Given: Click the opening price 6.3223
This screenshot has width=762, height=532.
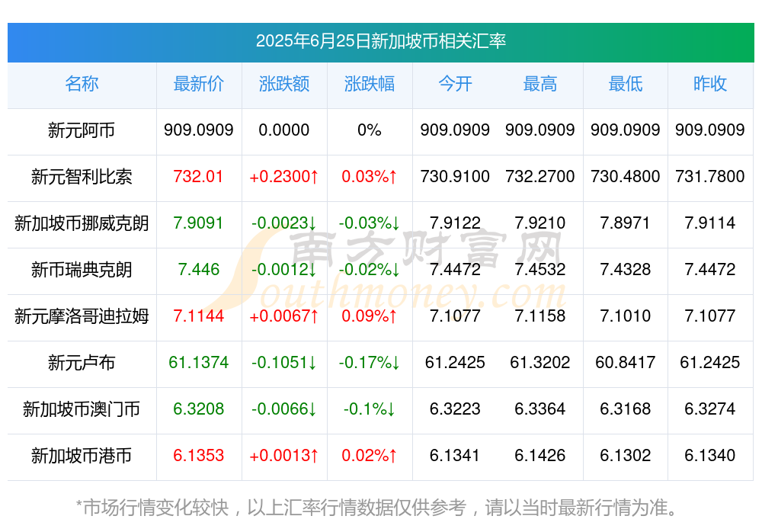Looking at the screenshot, I should click(x=455, y=409).
